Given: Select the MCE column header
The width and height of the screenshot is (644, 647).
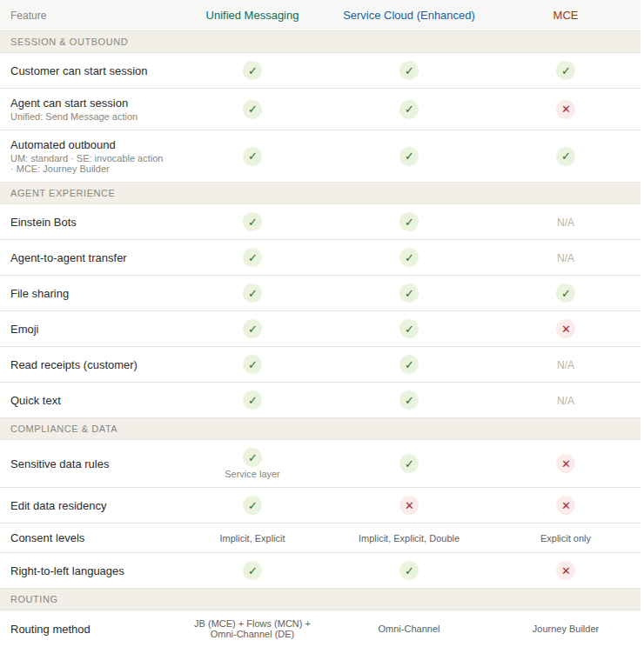Looking at the screenshot, I should pos(565,16).
